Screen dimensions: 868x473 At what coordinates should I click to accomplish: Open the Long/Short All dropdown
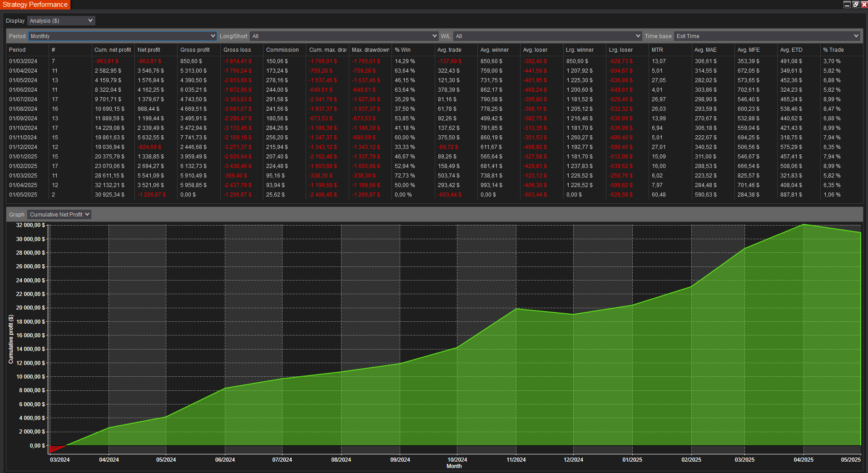point(344,36)
